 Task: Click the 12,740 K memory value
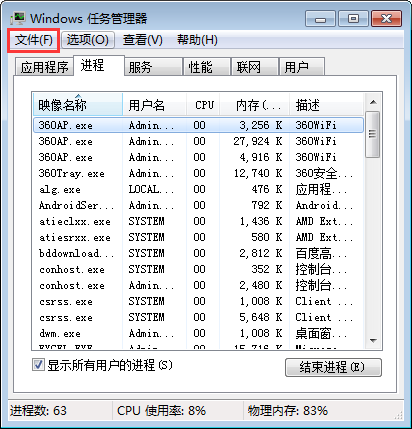click(x=258, y=173)
